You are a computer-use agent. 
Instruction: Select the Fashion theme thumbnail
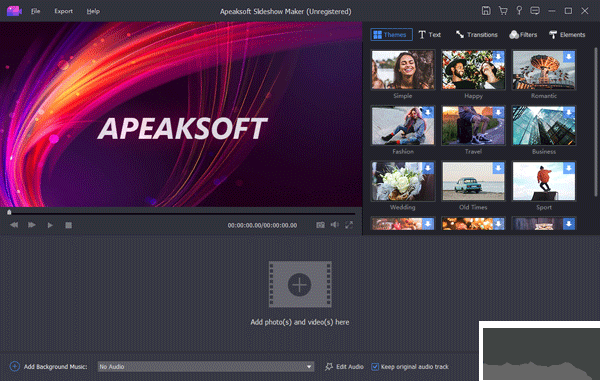pyautogui.click(x=403, y=125)
